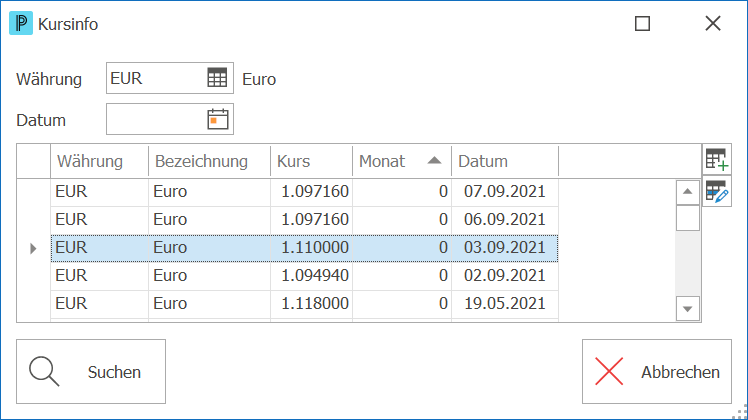This screenshot has height=420, width=748.
Task: Click the scrollbar up arrow
Action: coord(687,192)
